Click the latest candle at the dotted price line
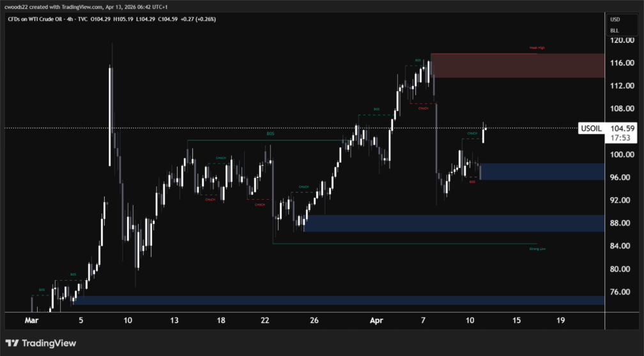Viewport: 644px width, 356px height. [485, 134]
